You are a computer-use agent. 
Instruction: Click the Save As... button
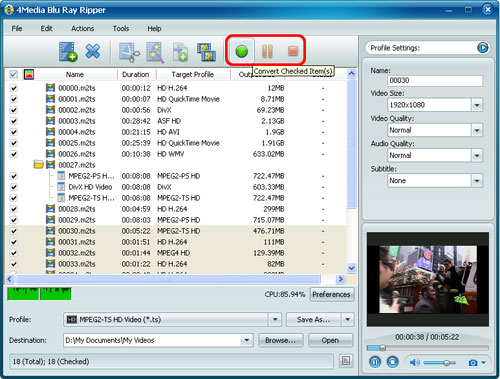pyautogui.click(x=313, y=319)
